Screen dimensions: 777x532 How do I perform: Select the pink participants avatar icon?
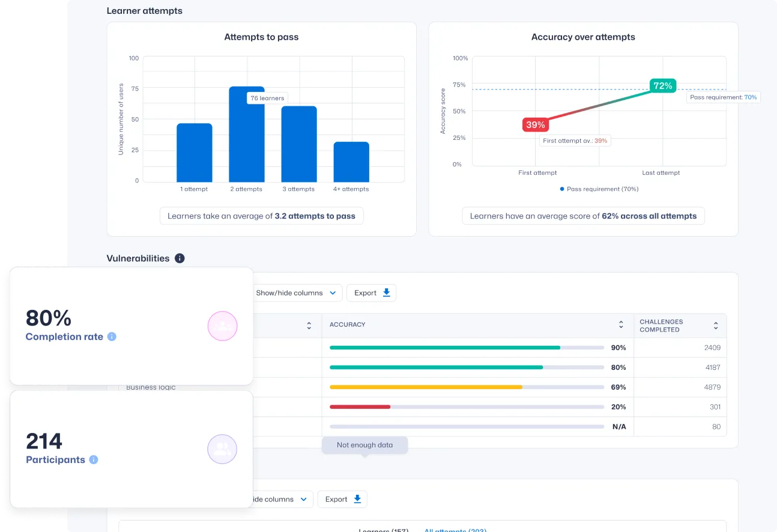pos(222,326)
